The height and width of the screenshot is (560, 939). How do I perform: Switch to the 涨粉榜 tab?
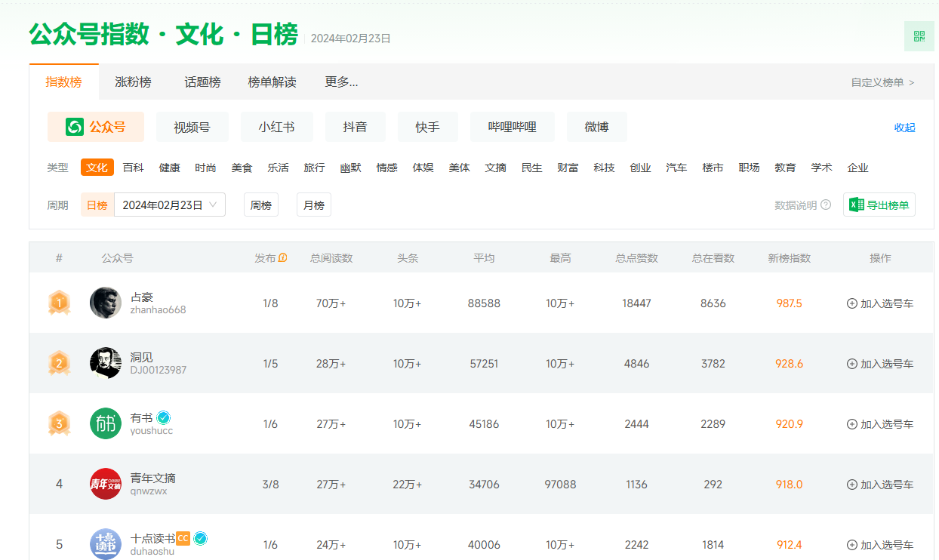(x=133, y=82)
